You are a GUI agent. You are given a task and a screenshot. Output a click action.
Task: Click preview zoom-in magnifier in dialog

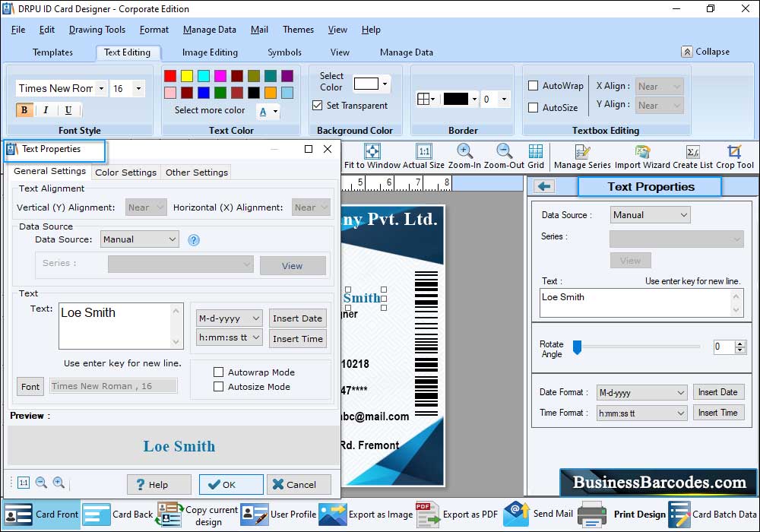click(59, 482)
